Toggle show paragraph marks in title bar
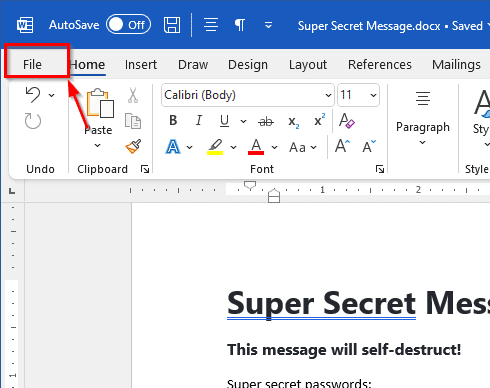This screenshot has width=490, height=388. pyautogui.click(x=240, y=25)
